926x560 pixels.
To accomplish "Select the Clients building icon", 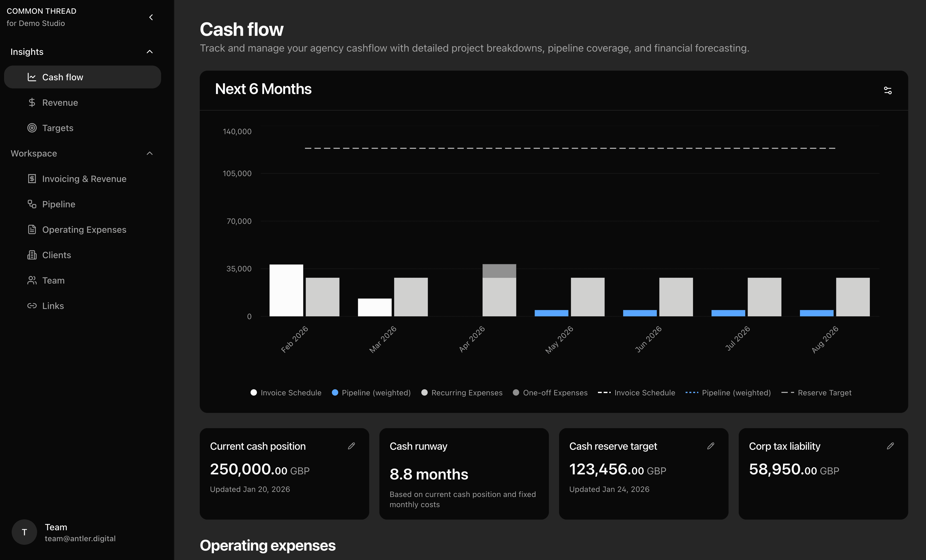I will point(32,255).
